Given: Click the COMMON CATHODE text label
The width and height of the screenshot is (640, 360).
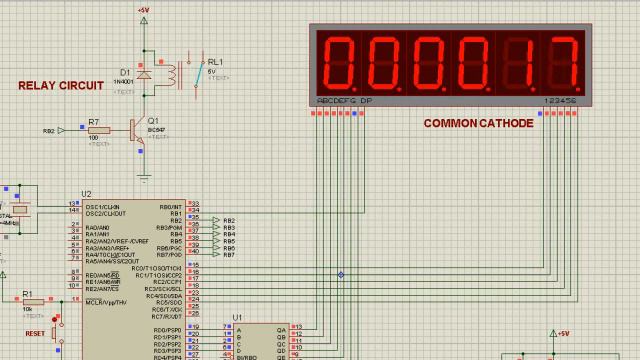Looking at the screenshot, I should click(478, 123).
